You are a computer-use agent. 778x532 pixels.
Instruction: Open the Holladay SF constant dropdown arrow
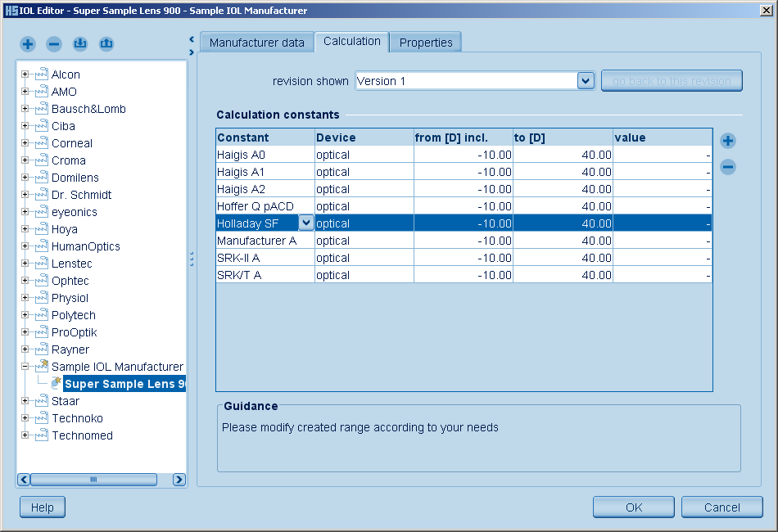click(x=305, y=223)
